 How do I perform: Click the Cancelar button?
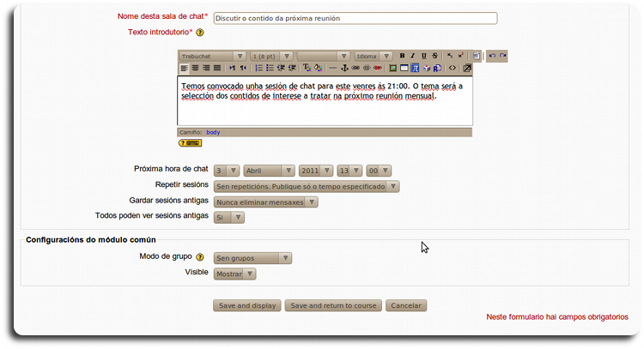coord(406,305)
